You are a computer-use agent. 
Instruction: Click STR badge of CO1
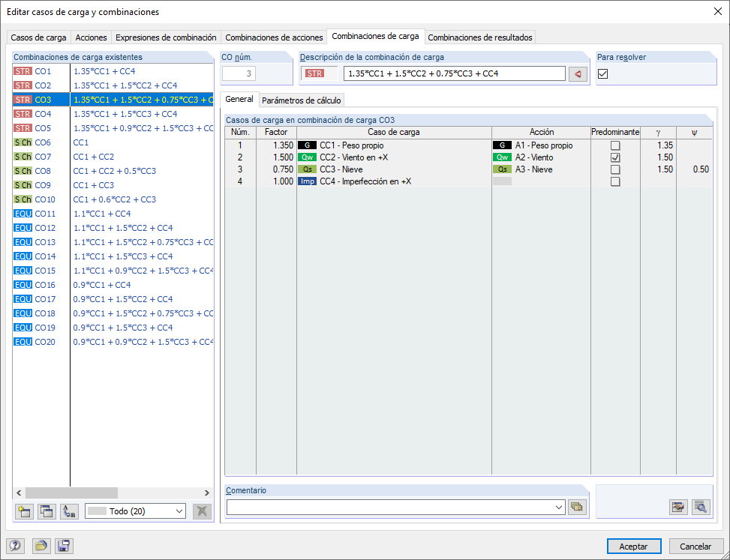click(23, 71)
